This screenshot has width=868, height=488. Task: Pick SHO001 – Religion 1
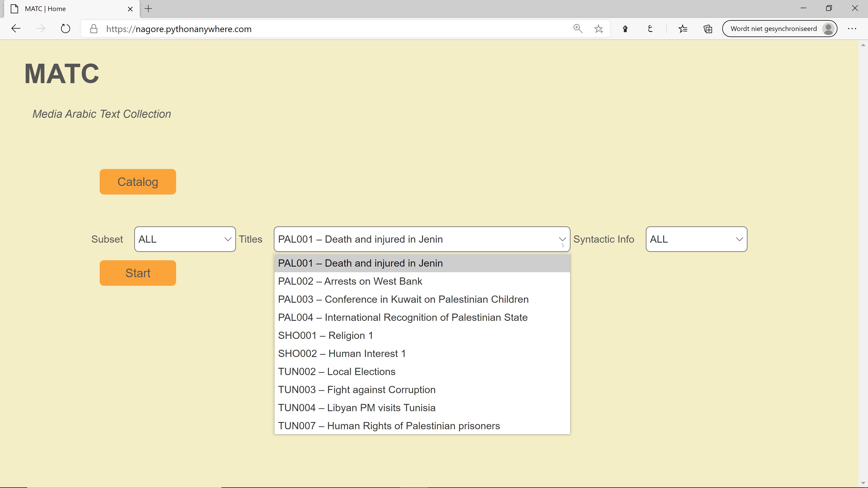point(422,335)
